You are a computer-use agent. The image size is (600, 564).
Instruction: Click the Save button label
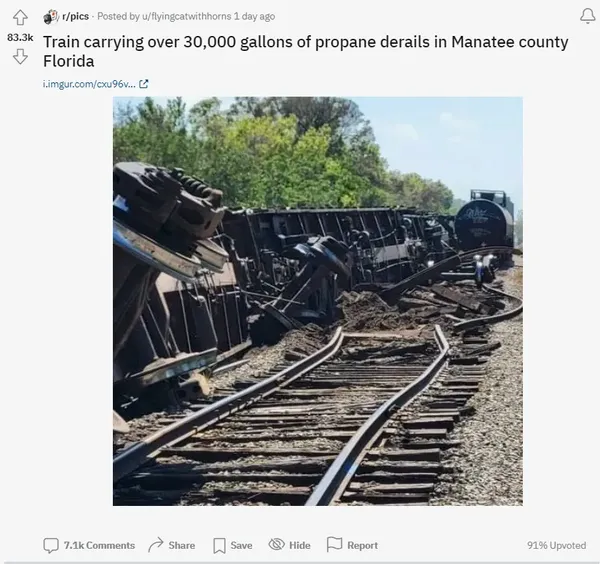[241, 545]
